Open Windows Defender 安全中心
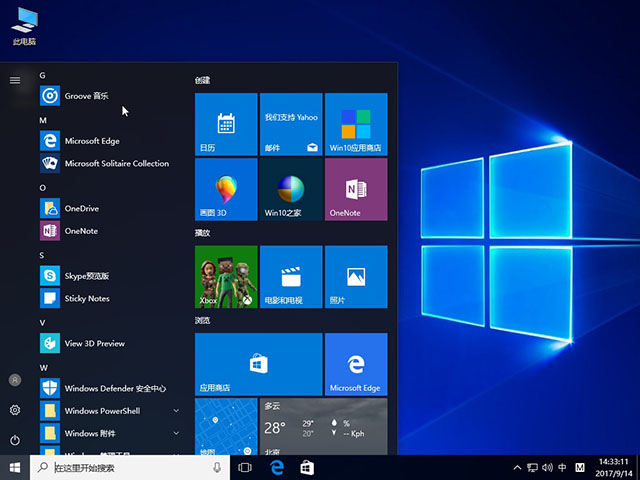This screenshot has width=640, height=480. pyautogui.click(x=110, y=388)
